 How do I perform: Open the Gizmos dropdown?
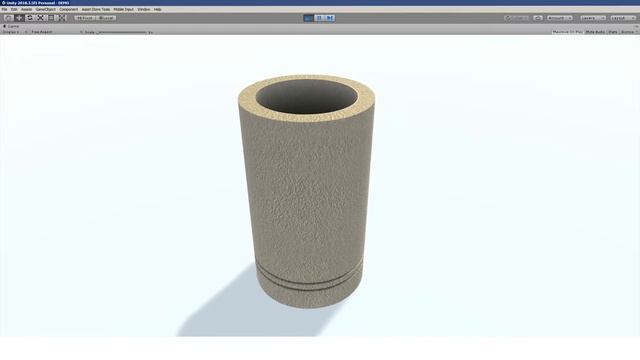[x=629, y=32]
